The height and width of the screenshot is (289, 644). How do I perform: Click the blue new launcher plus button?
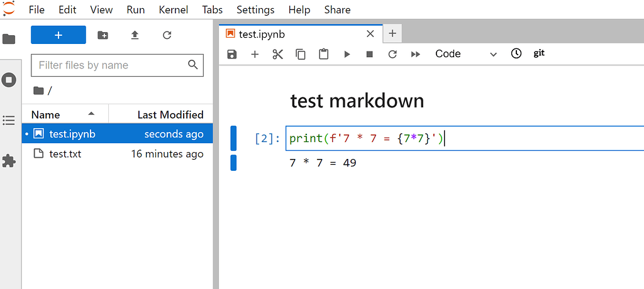(58, 35)
